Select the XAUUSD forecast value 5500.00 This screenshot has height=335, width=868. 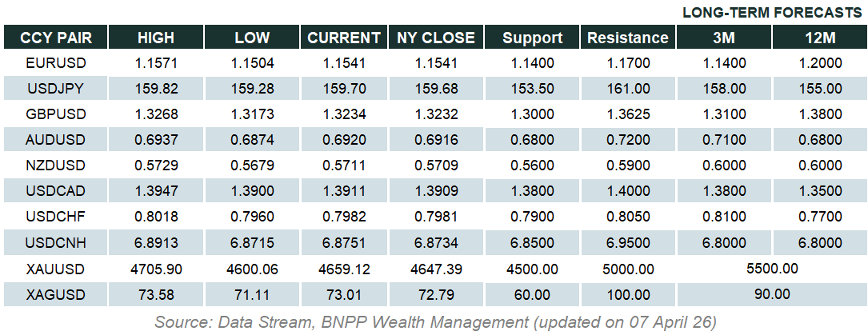coord(771,269)
